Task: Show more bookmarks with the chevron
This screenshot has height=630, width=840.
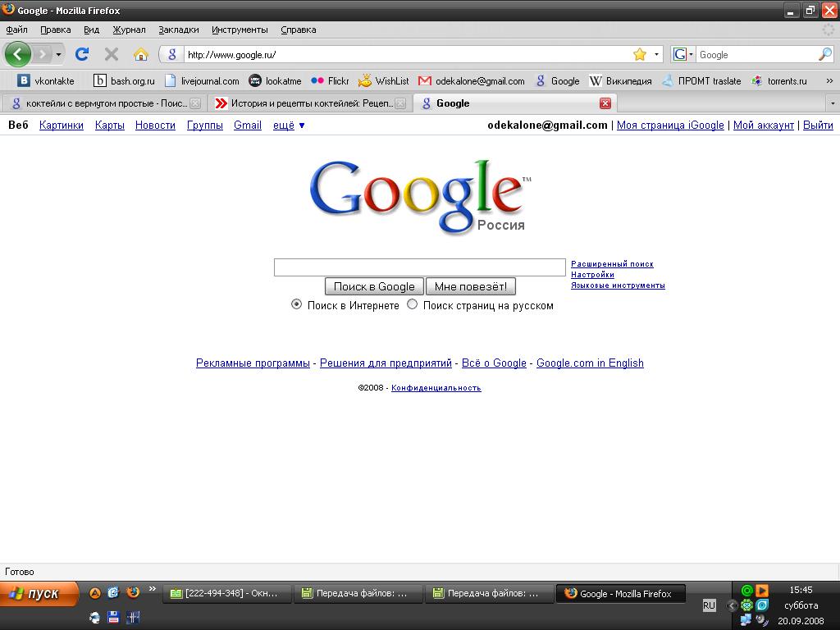Action: 829,81
